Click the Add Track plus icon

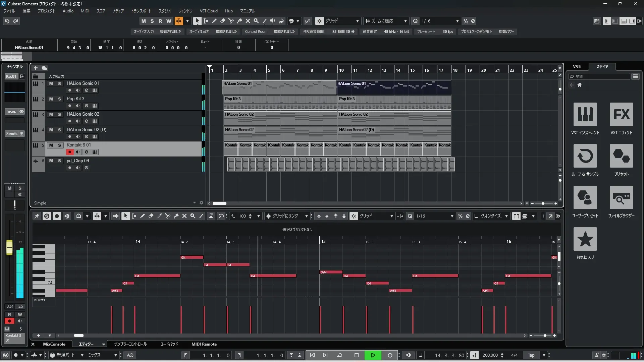pos(36,68)
